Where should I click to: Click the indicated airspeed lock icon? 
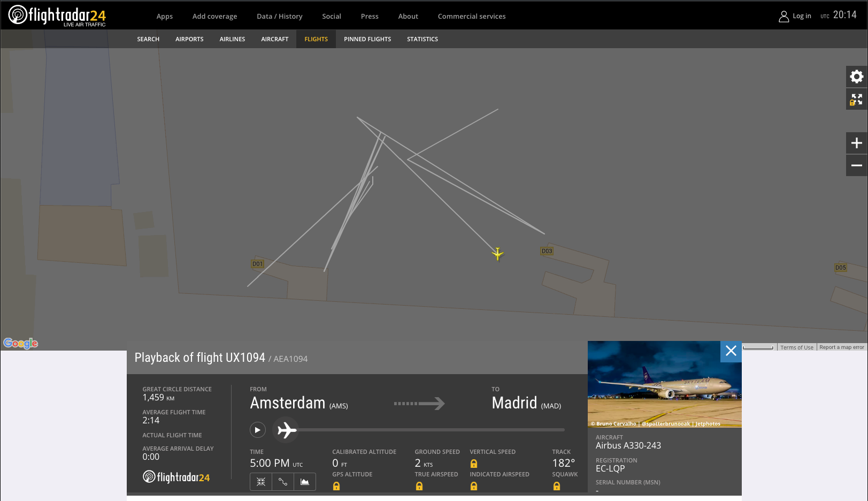click(474, 486)
